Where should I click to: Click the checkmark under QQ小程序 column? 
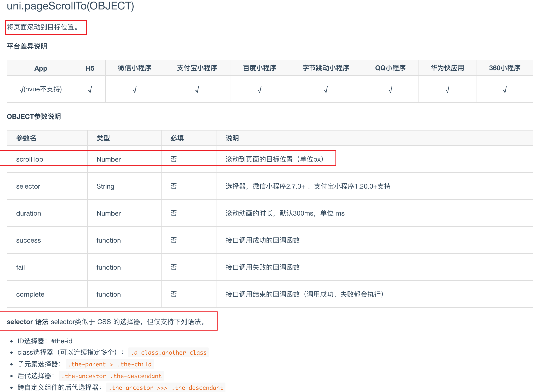390,90
